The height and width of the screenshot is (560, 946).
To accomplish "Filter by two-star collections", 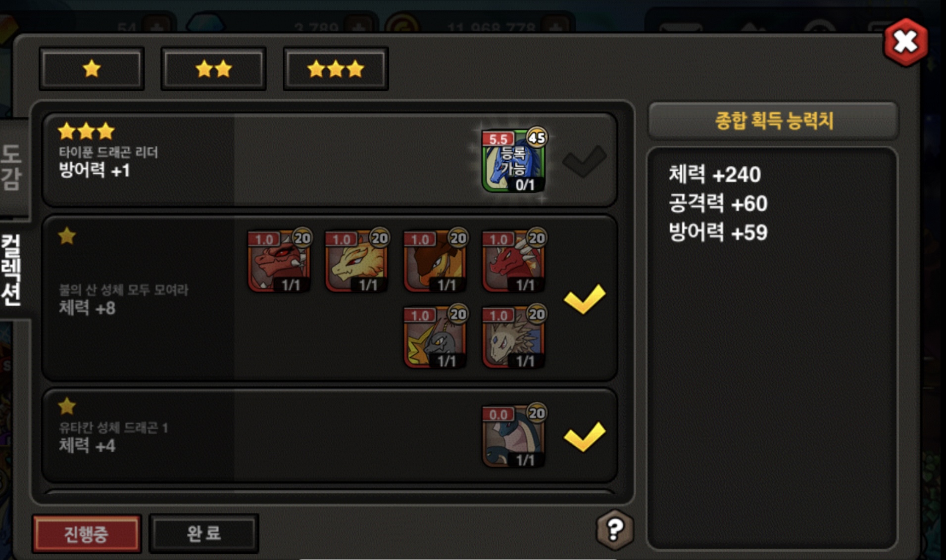I will (213, 69).
